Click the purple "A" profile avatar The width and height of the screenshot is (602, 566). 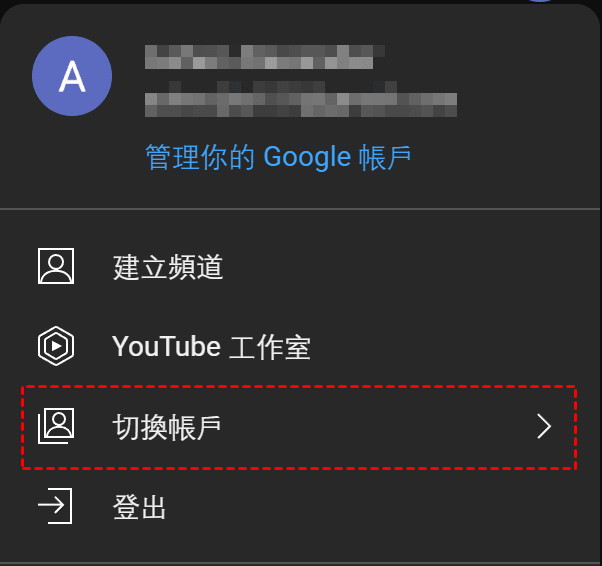(x=72, y=76)
